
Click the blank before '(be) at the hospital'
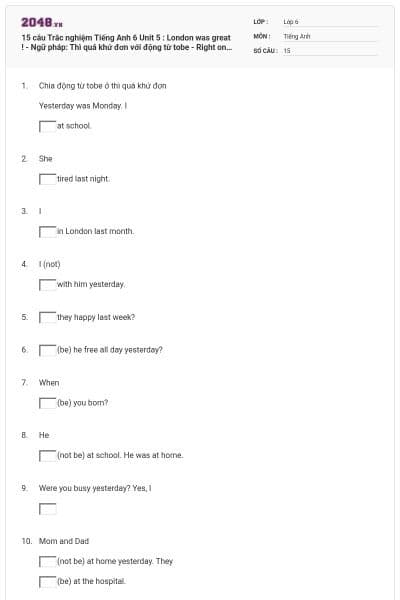[48, 581]
